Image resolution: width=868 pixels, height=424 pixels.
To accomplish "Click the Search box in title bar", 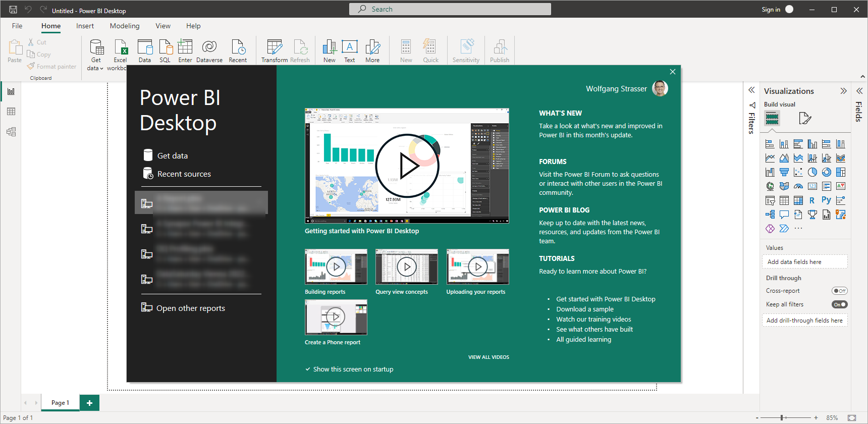I will pos(450,9).
